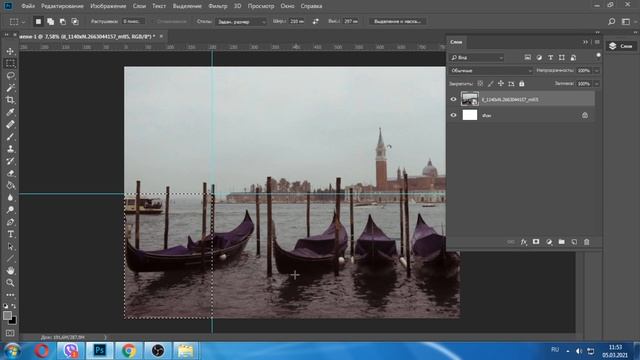Select the Zoom tool

click(x=10, y=282)
